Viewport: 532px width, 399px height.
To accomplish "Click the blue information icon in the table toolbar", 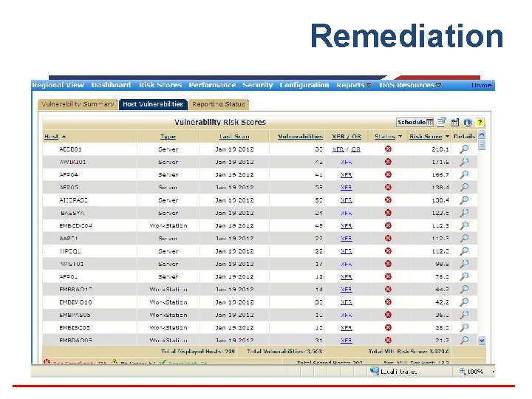I will pyautogui.click(x=467, y=122).
